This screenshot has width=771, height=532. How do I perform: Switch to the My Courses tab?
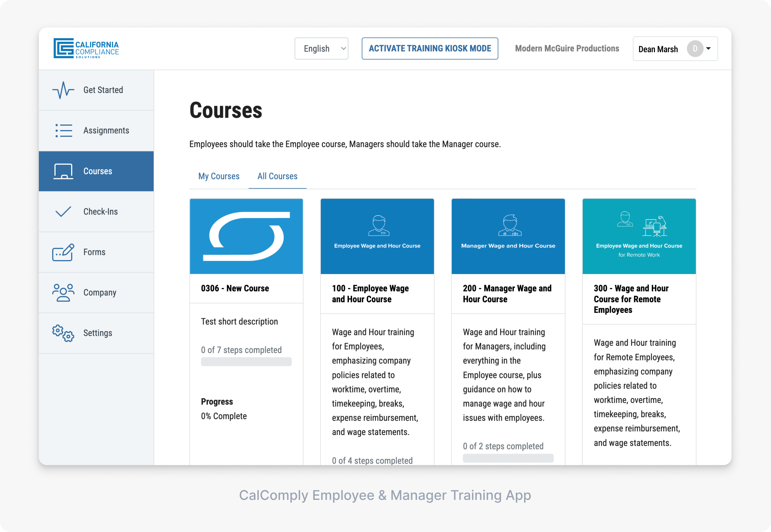coord(219,176)
